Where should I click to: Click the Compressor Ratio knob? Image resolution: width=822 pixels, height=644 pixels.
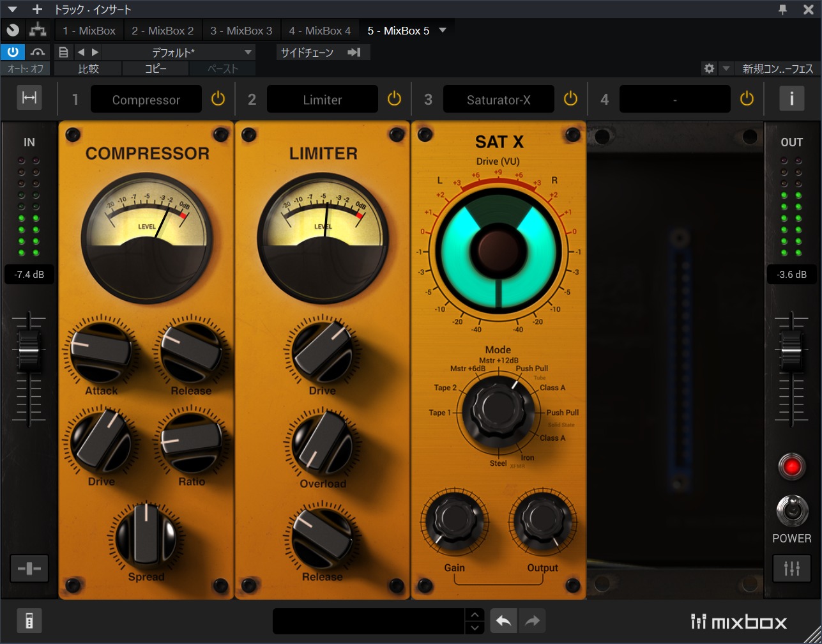pos(191,443)
